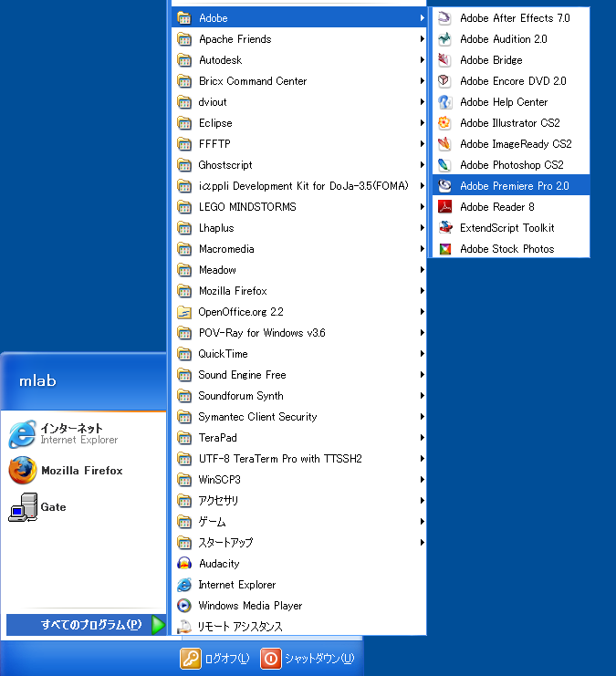Click the Audacity headphones icon
Image resolution: width=616 pixels, height=676 pixels.
pyautogui.click(x=184, y=564)
